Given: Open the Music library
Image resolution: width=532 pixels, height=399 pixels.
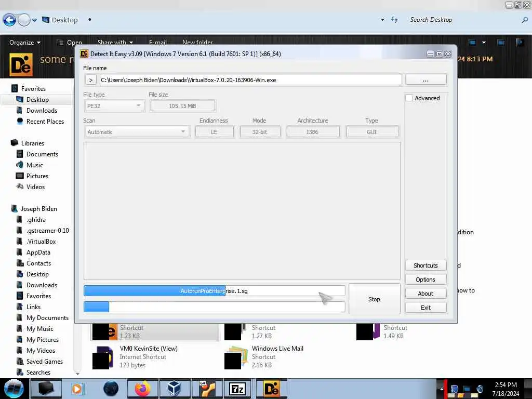Looking at the screenshot, I should click(35, 165).
